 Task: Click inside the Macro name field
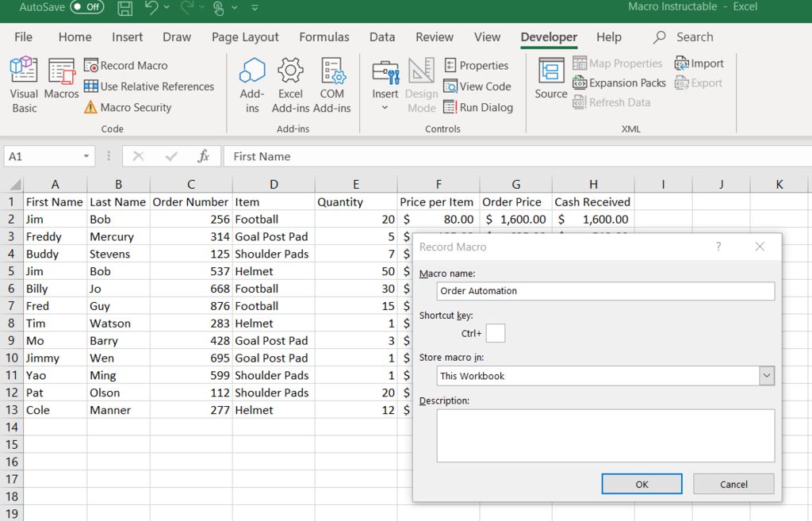pos(606,291)
